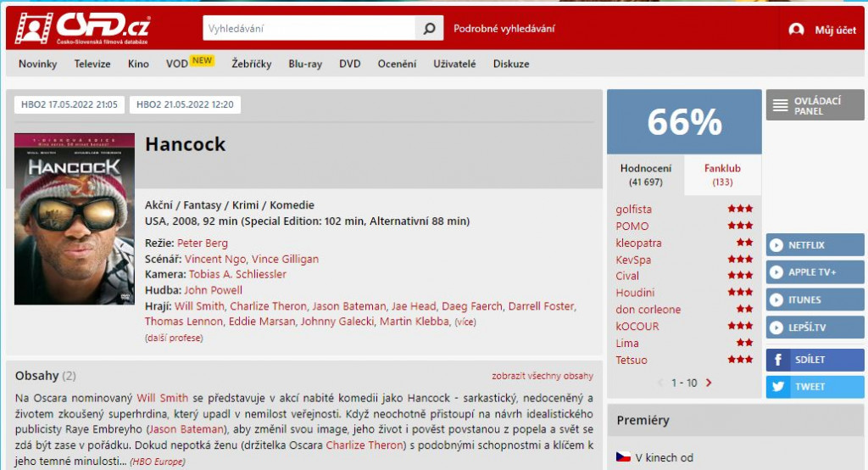Open Johnny Galecki's page
Image resolution: width=868 pixels, height=470 pixels.
pyautogui.click(x=337, y=322)
